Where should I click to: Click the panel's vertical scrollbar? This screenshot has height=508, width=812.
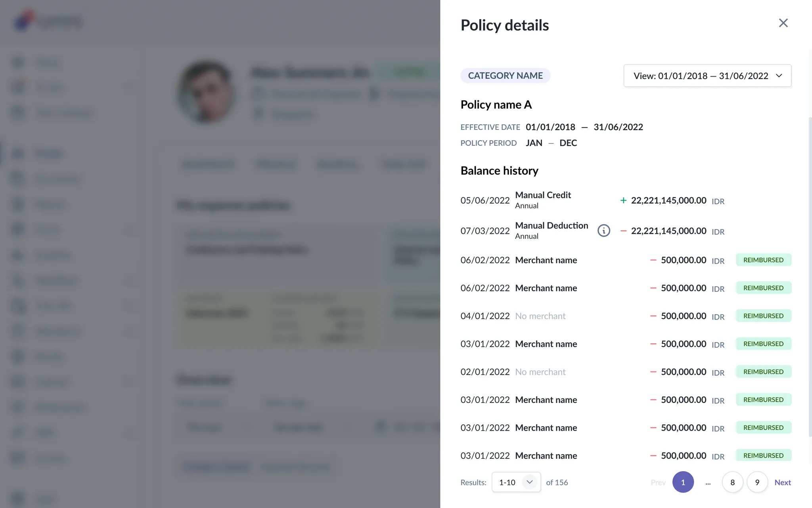coord(810,278)
